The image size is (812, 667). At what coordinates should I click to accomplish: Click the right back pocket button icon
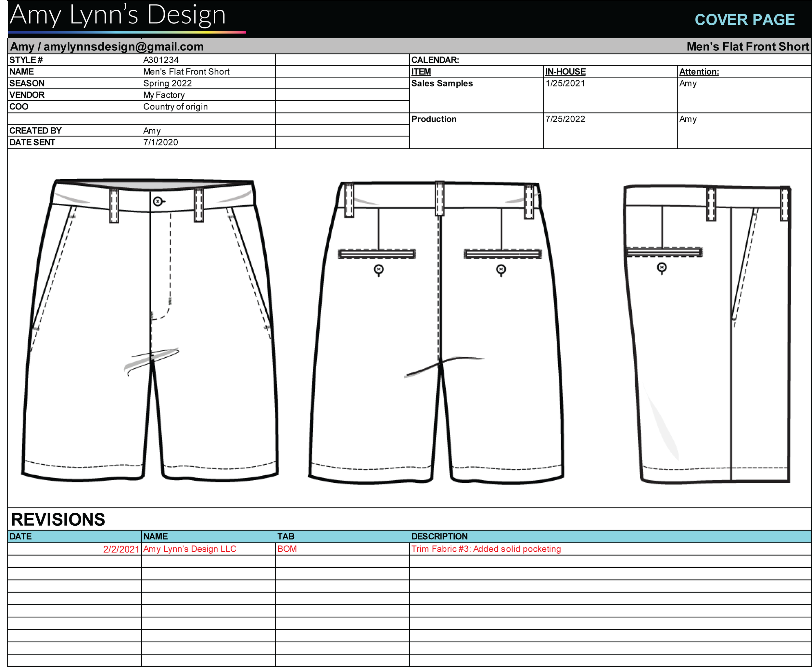point(501,270)
